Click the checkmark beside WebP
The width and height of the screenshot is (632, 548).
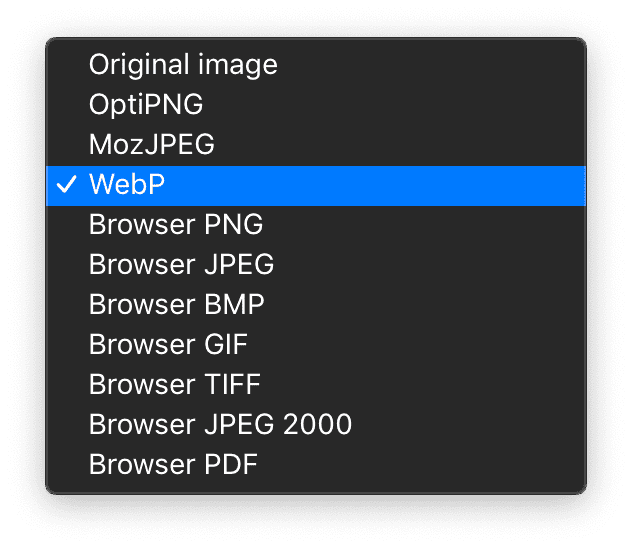point(68,186)
